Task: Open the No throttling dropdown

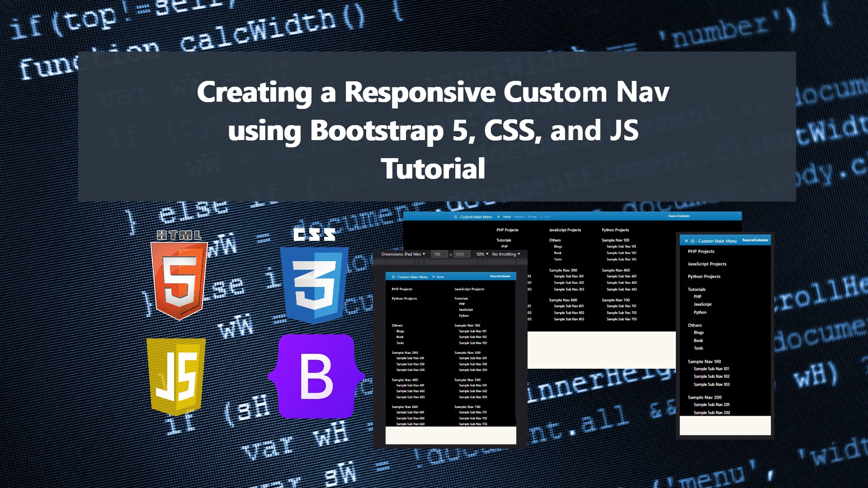Action: pos(505,254)
